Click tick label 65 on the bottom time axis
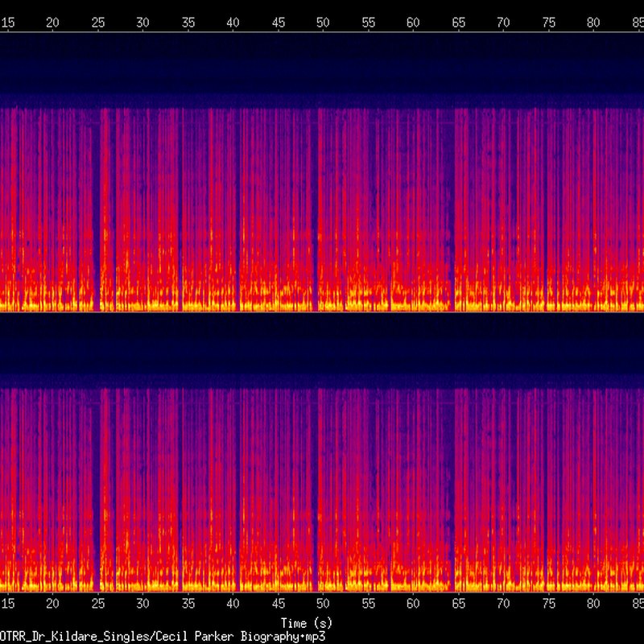Screen dimensions: 644x644 (x=459, y=603)
